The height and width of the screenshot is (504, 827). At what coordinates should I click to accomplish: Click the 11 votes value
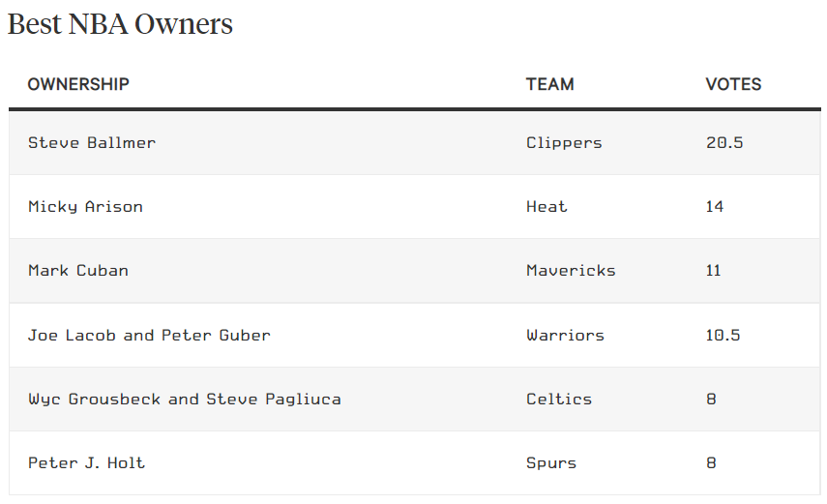[x=713, y=271]
